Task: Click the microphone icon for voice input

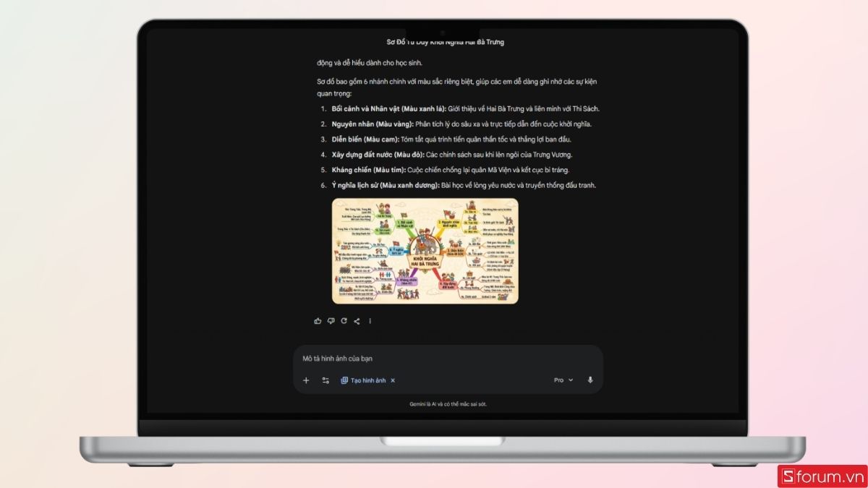Action: [x=590, y=380]
